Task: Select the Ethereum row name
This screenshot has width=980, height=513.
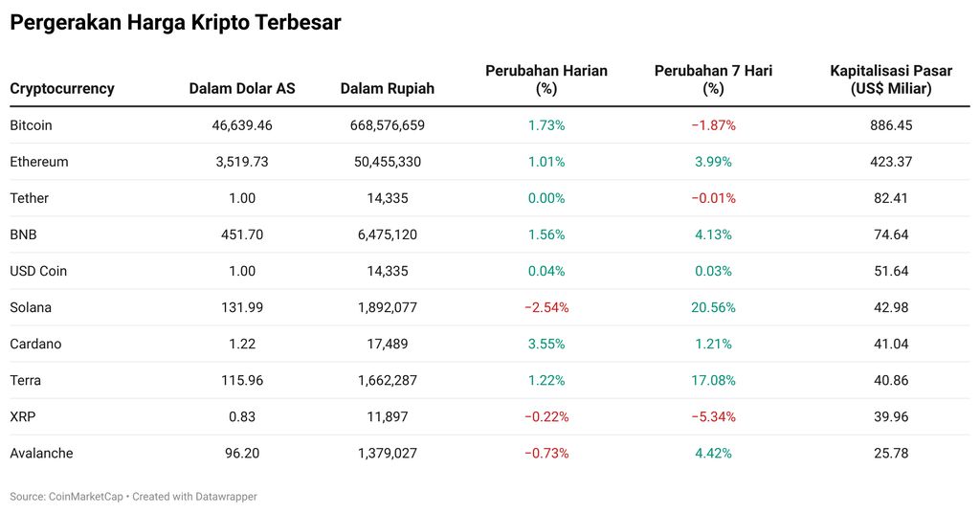Action: click(39, 162)
